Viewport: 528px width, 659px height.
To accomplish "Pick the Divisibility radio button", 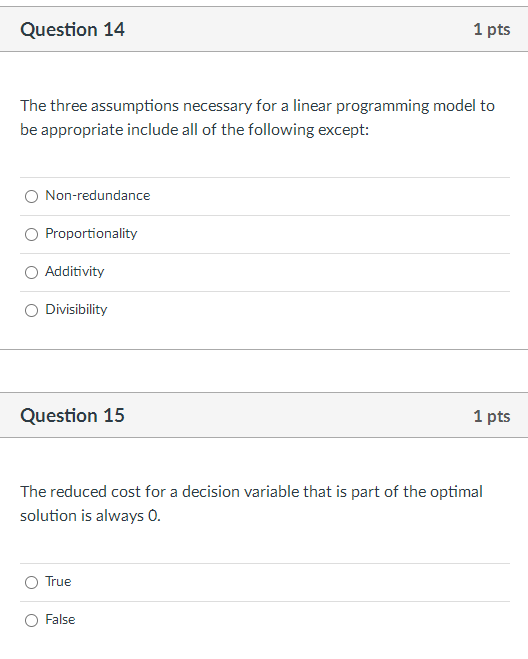I will (x=31, y=310).
